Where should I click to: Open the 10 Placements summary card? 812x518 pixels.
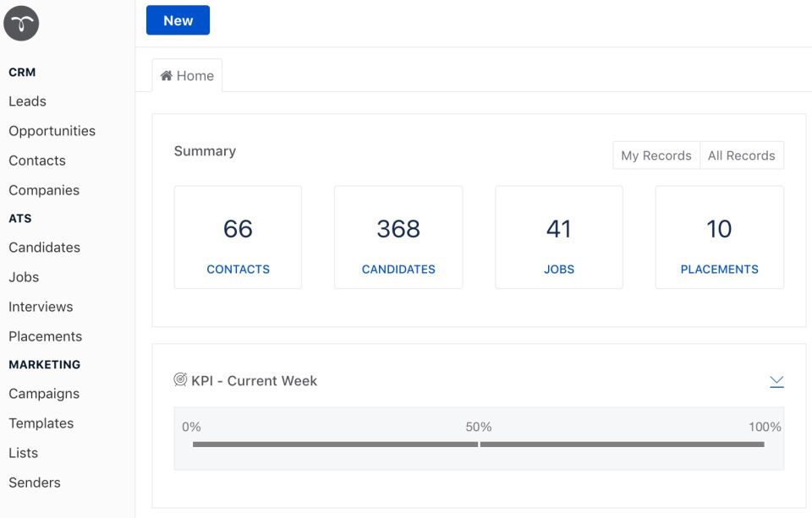coord(719,237)
